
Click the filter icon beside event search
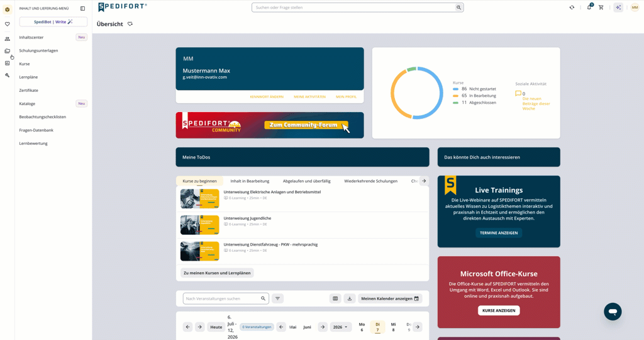click(277, 298)
